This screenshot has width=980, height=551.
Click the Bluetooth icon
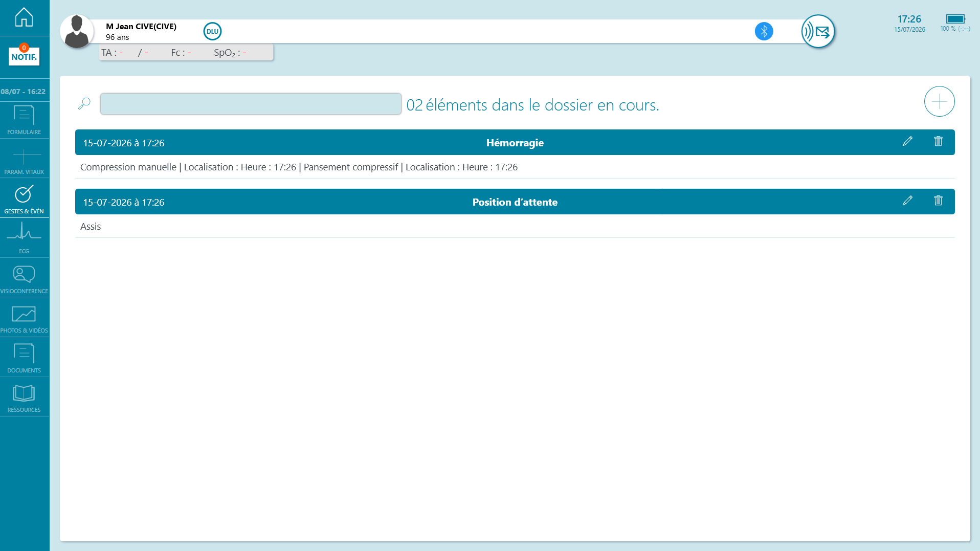point(764,31)
